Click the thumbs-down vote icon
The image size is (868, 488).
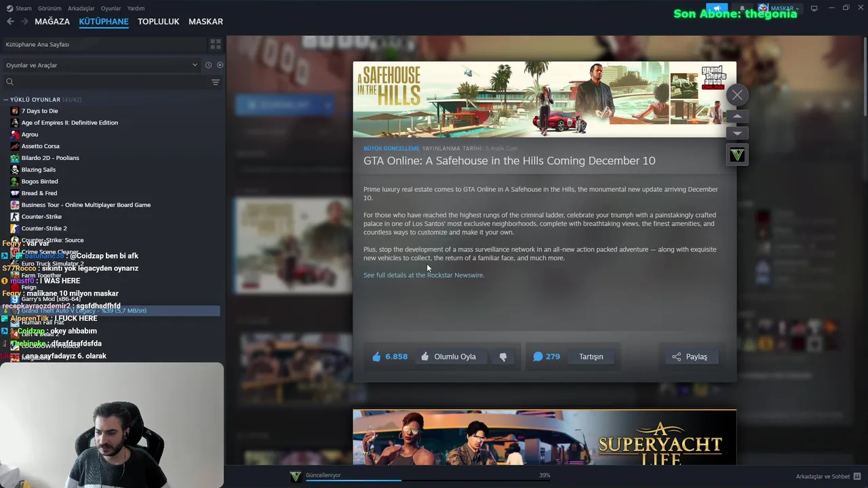pos(503,357)
